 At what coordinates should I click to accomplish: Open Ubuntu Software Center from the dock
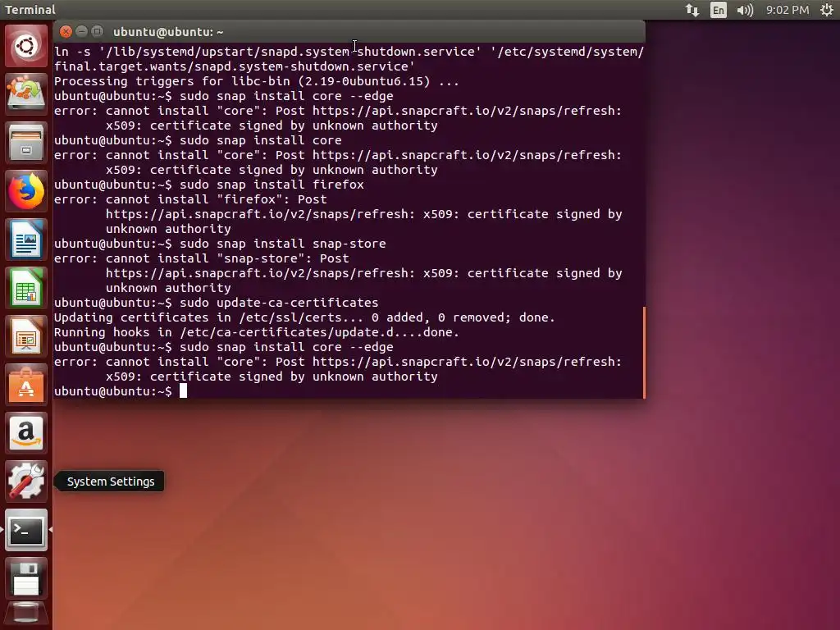[x=25, y=385]
